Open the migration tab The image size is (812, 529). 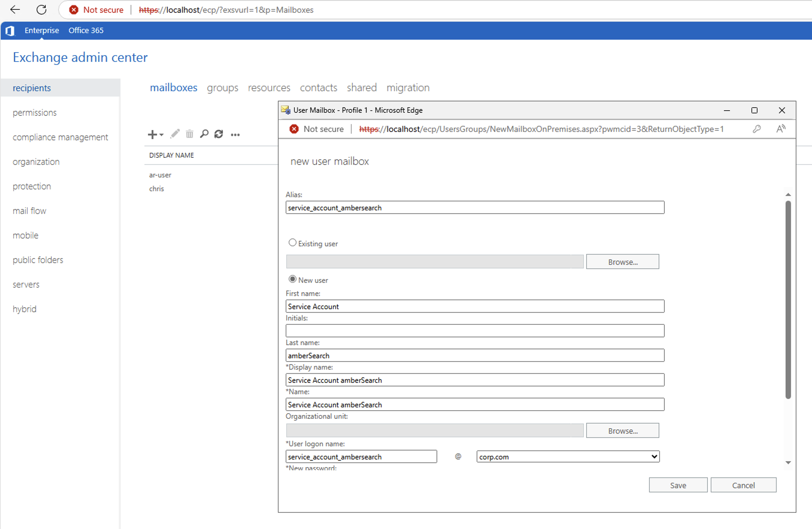408,88
